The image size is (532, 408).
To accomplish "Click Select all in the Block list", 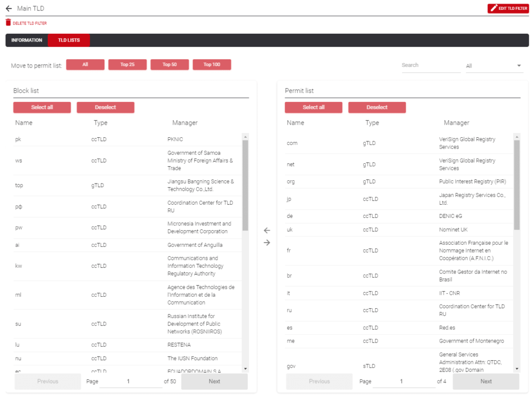I will 42,107.
